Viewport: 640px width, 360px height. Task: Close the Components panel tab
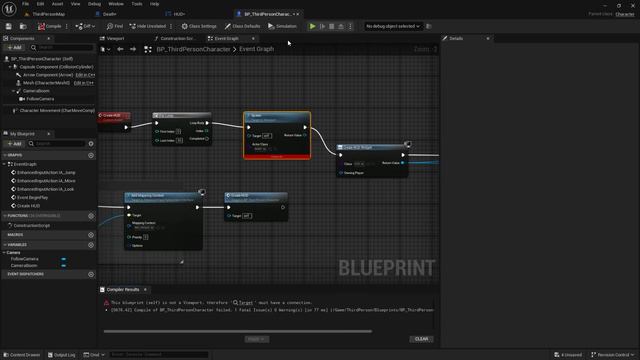(49, 38)
